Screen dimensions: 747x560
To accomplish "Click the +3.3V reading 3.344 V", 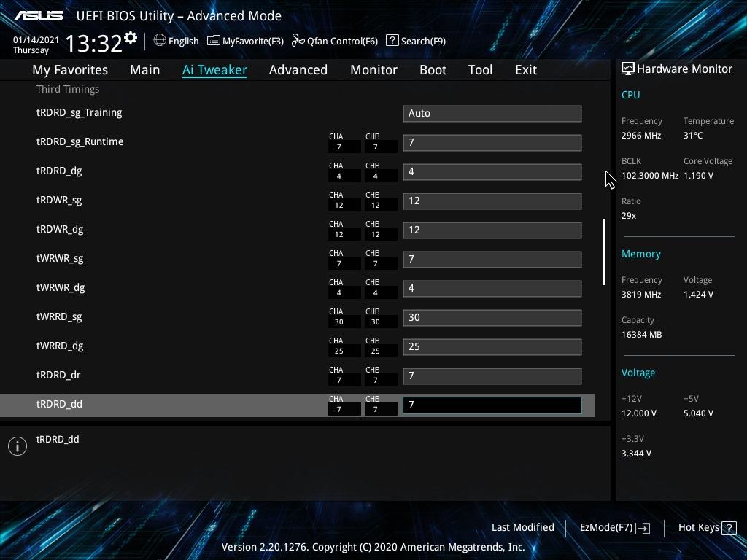I will pyautogui.click(x=636, y=454).
